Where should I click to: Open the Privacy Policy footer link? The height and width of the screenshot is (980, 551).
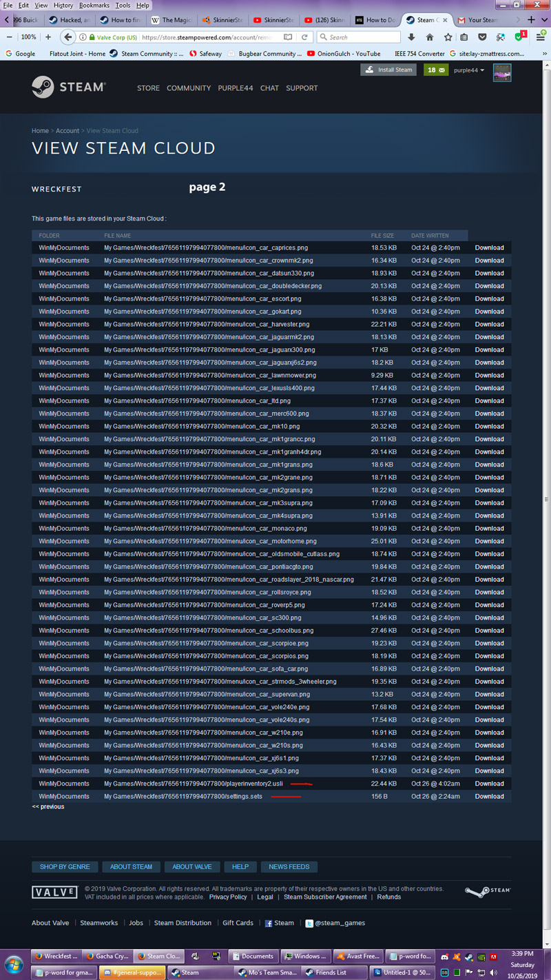228,897
